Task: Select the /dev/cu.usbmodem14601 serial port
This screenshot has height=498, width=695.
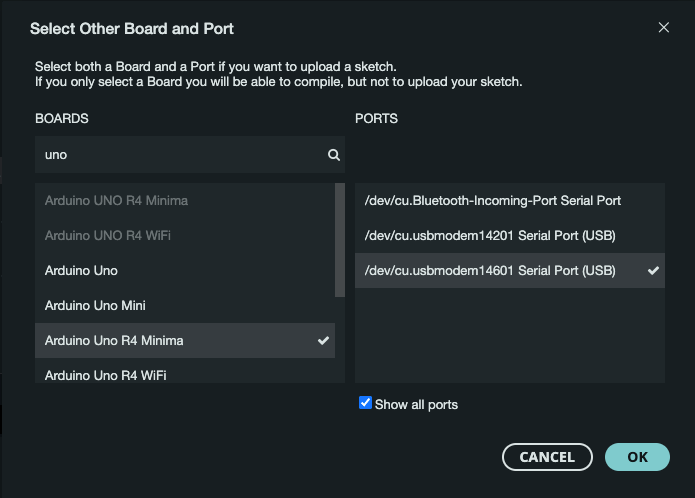Action: pyautogui.click(x=490, y=271)
